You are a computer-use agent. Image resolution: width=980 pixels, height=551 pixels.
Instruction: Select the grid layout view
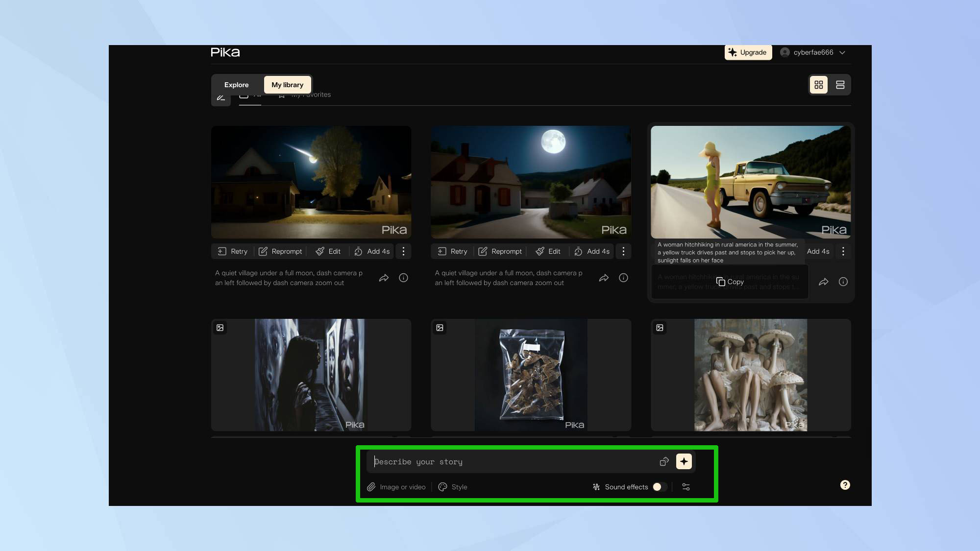pos(818,85)
